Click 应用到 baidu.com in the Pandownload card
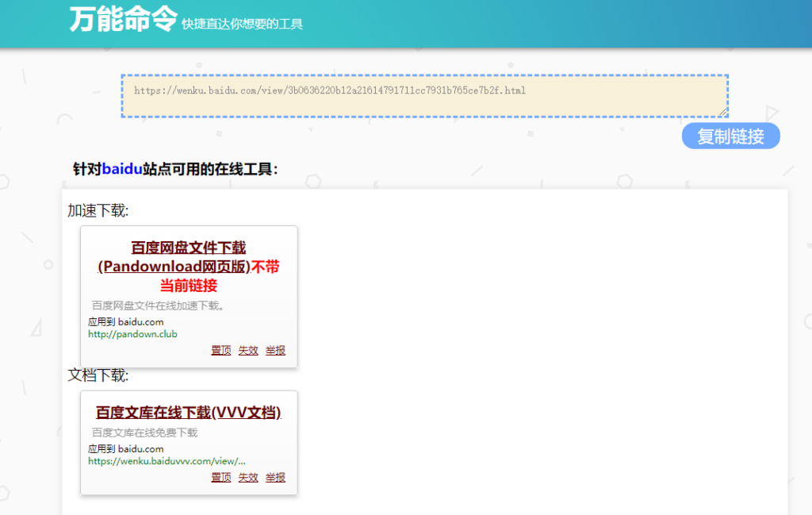 tap(126, 321)
